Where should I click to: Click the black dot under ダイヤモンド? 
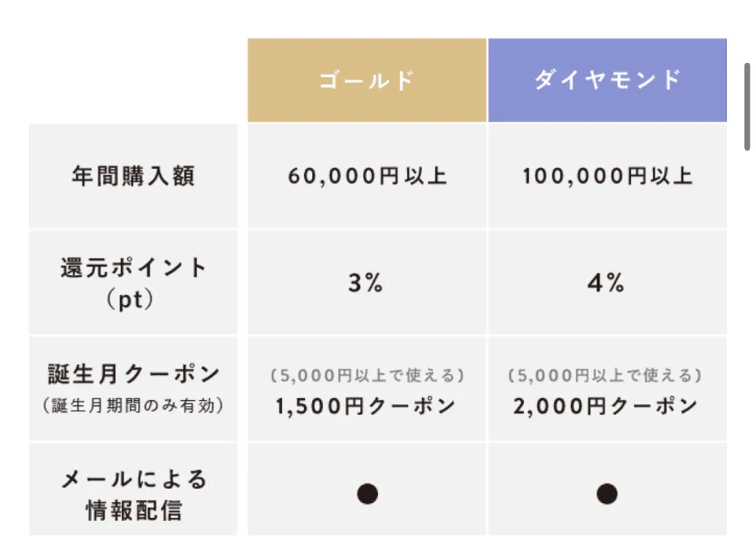606,494
